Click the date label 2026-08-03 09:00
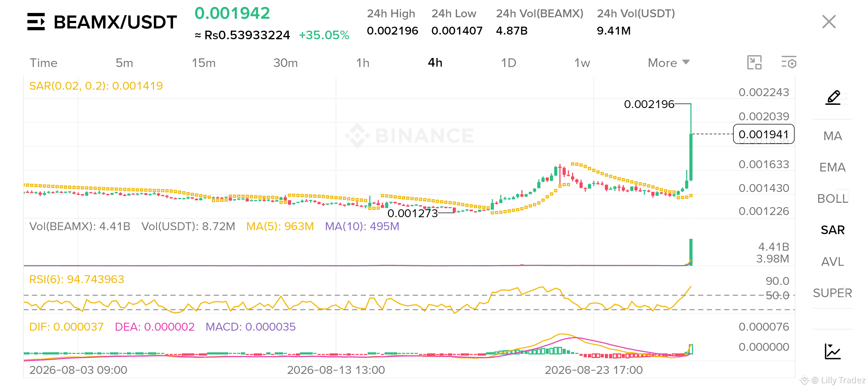Screen dimensions: 868x389 pyautogui.click(x=78, y=370)
